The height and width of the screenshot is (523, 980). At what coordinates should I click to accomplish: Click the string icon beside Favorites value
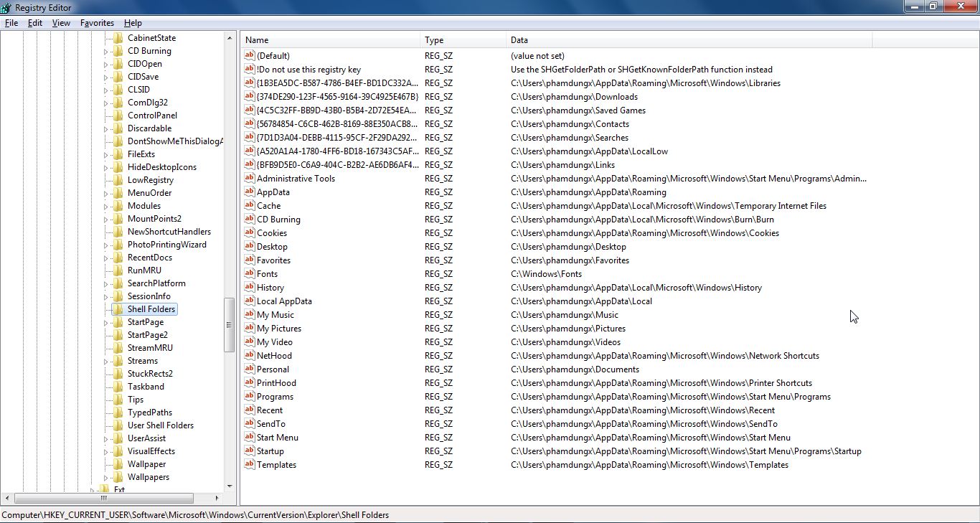250,260
